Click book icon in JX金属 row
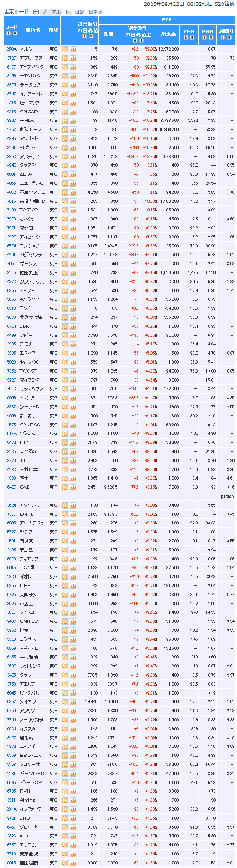237x868 pixels. coord(65,568)
